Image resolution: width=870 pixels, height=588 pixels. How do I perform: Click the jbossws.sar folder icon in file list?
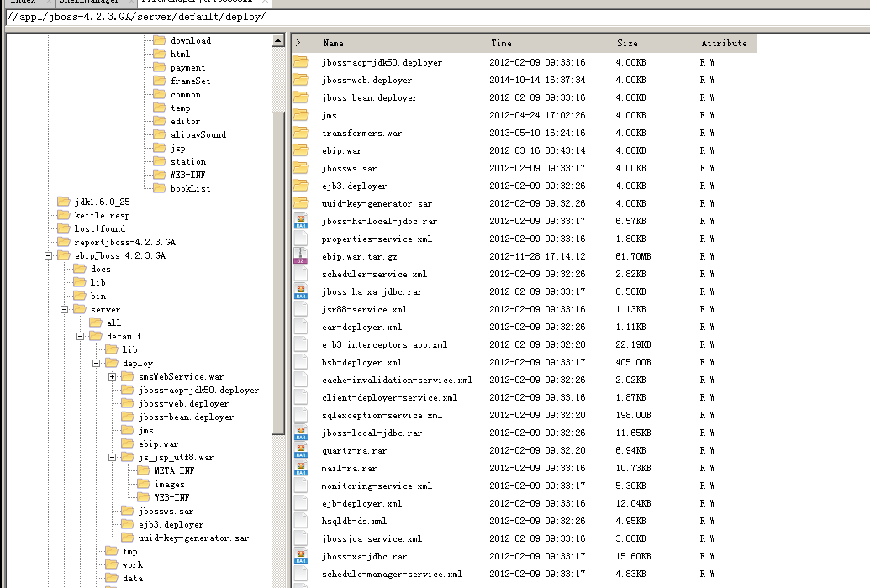pyautogui.click(x=301, y=168)
